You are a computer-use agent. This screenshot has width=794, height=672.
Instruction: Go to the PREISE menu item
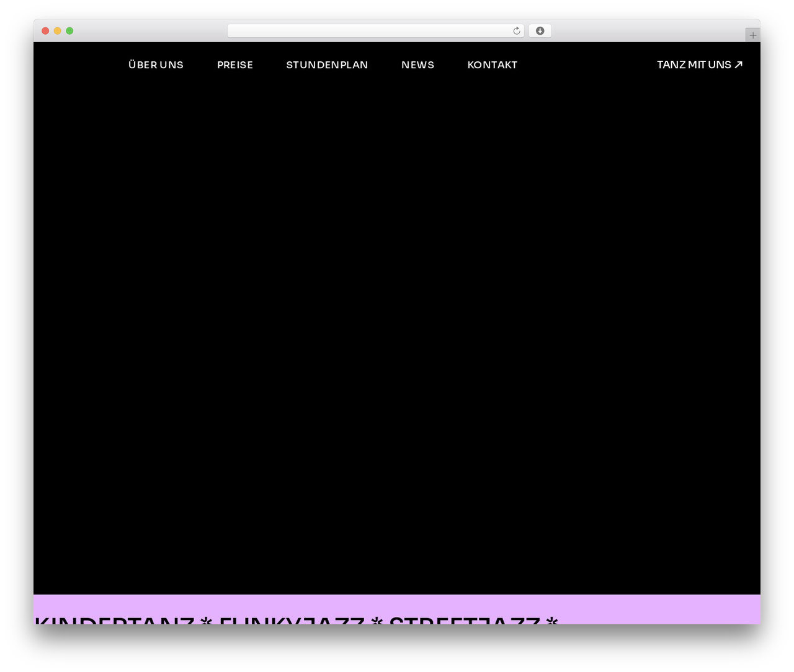[235, 64]
